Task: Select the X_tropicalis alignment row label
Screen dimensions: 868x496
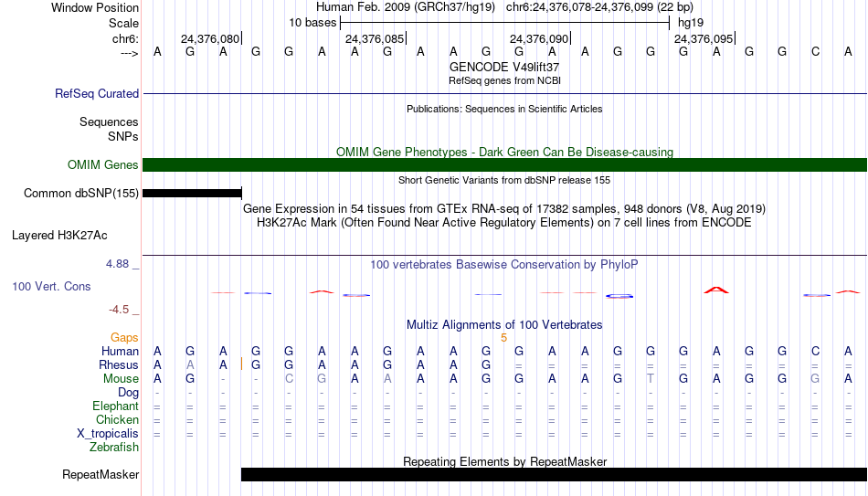Action: point(108,434)
